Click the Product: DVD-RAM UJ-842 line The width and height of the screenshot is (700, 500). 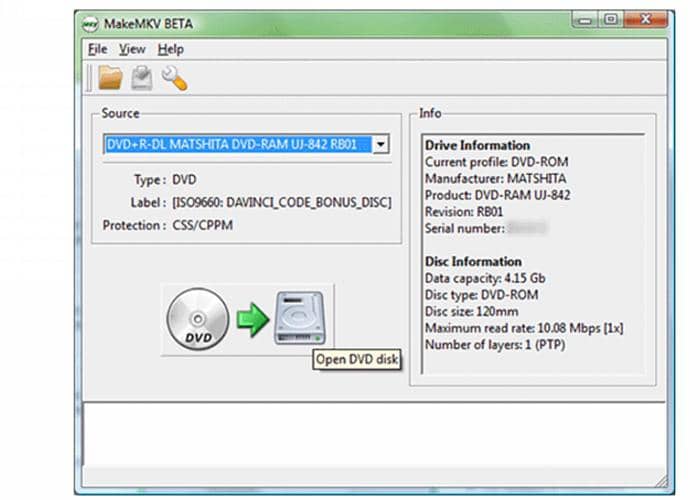tap(497, 195)
